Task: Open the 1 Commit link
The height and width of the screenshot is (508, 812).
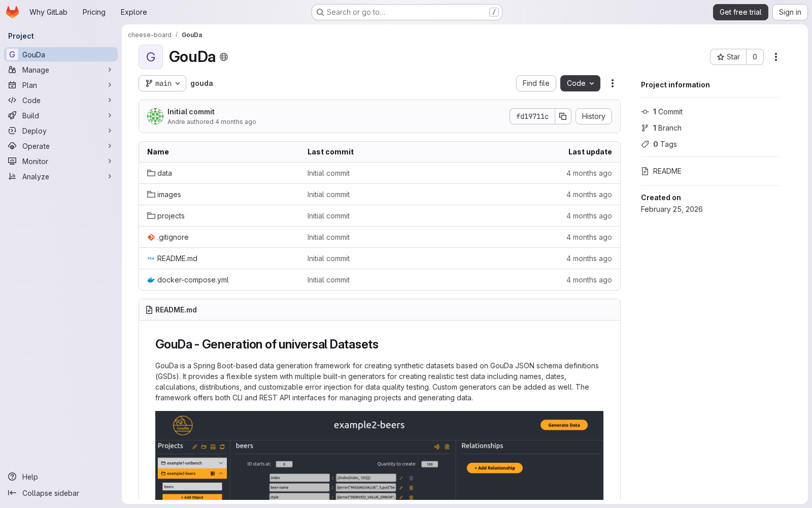Action: point(667,112)
